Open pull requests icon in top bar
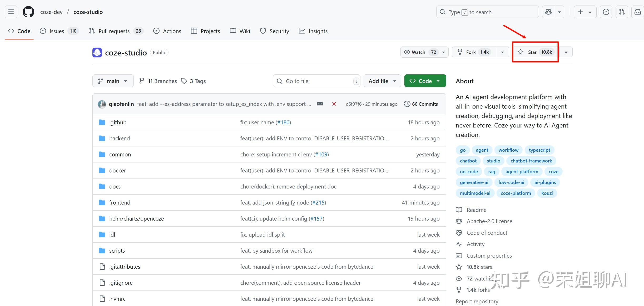Image resolution: width=644 pixels, height=306 pixels. (x=622, y=12)
